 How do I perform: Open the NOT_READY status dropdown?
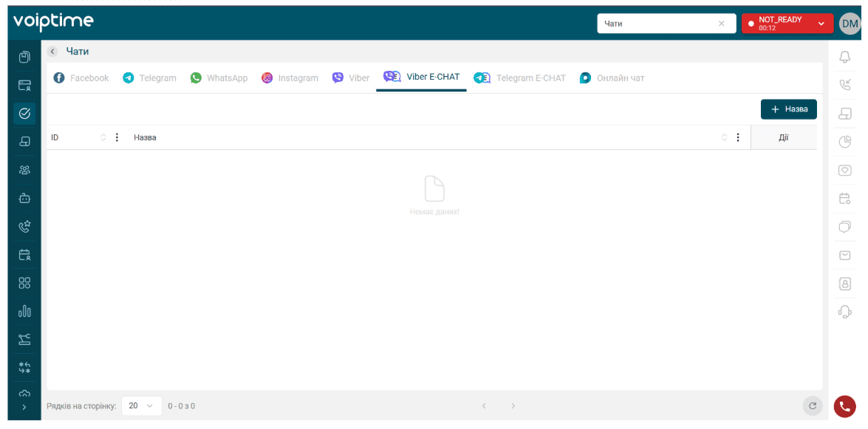(x=787, y=24)
